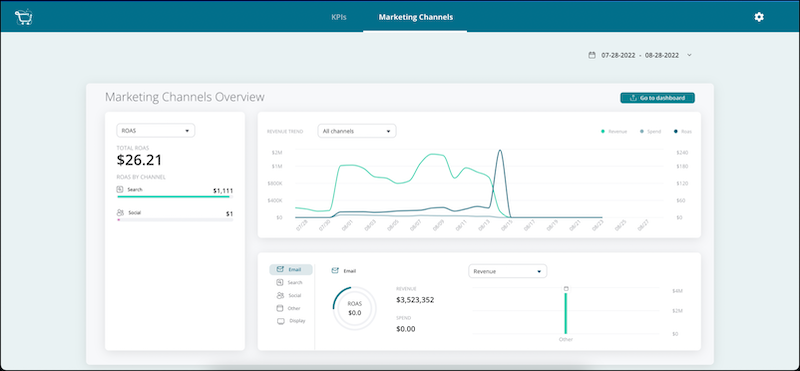Expand the date range chevron

tap(689, 55)
